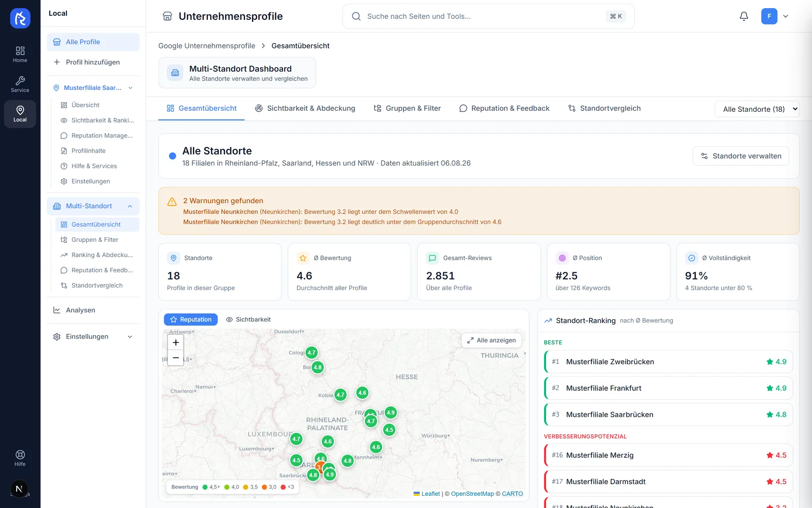Open the account menu chevron
Image resolution: width=812 pixels, height=508 pixels.
[x=786, y=16]
